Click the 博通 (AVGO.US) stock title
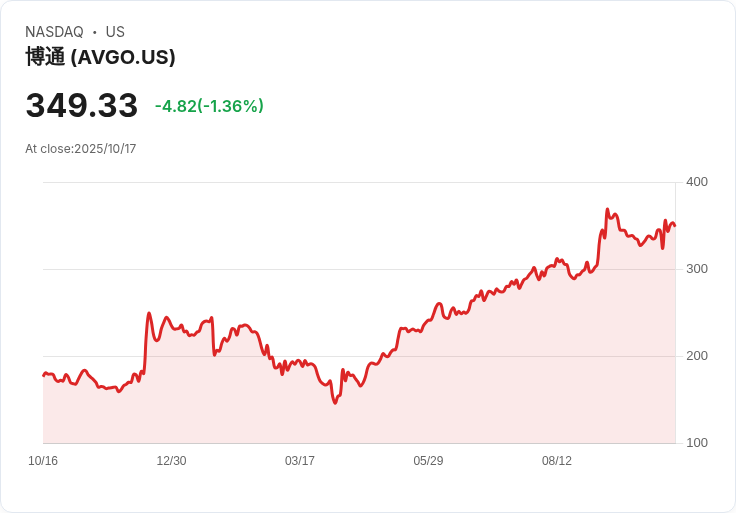The image size is (736, 513). click(x=100, y=57)
